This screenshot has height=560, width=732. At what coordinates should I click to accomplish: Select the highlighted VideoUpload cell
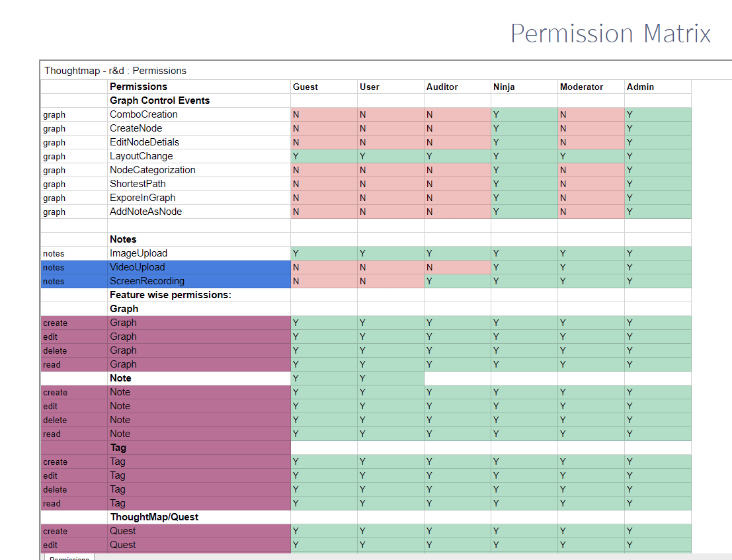tap(199, 267)
